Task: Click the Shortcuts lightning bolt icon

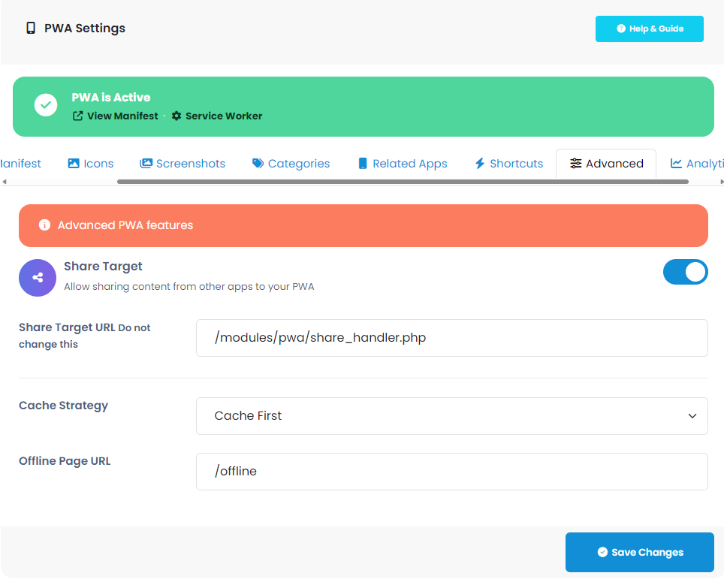Action: [x=479, y=163]
